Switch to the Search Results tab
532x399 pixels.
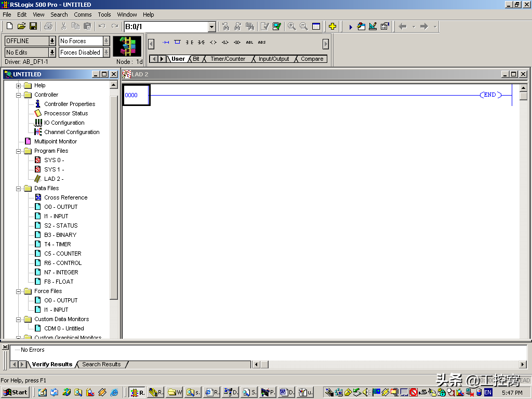pyautogui.click(x=101, y=364)
